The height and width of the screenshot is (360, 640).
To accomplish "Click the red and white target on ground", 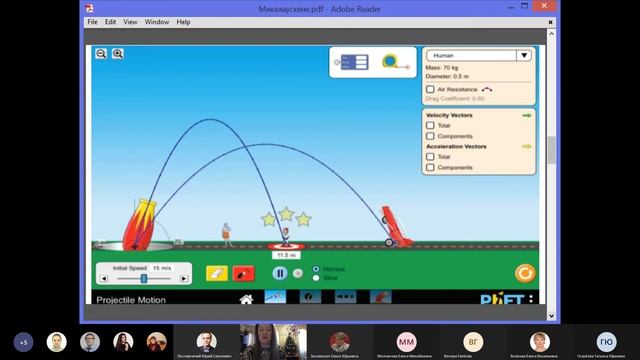I will click(286, 247).
